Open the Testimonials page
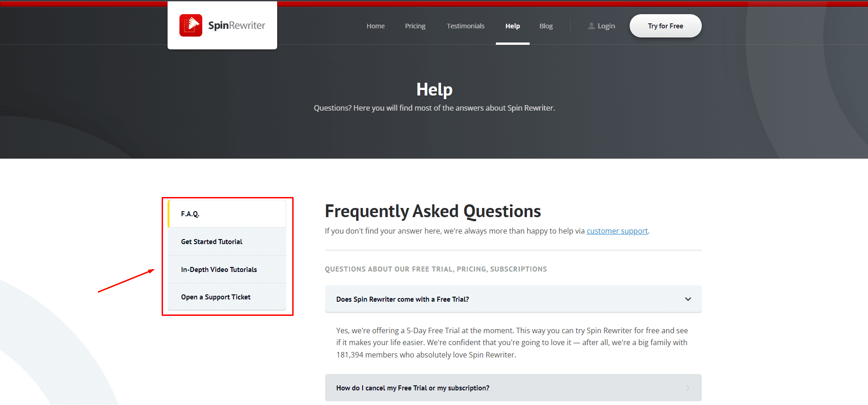Image resolution: width=868 pixels, height=405 pixels. [465, 26]
